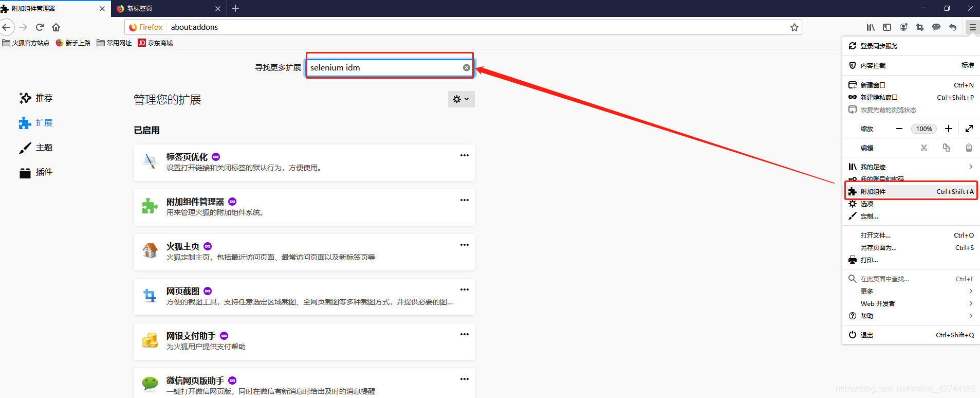Open the 新手上路 bookmark

coord(73,43)
